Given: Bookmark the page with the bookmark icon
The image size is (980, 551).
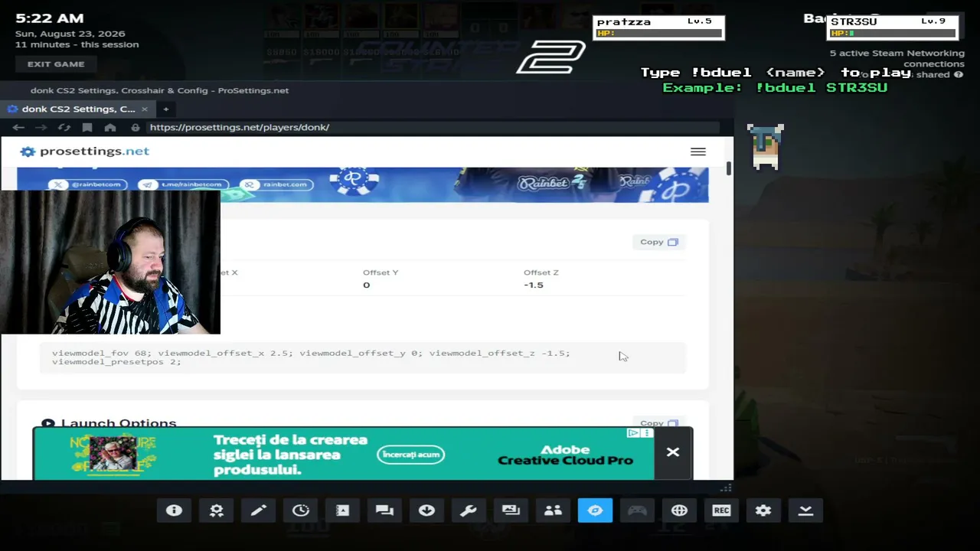Looking at the screenshot, I should 87,128.
